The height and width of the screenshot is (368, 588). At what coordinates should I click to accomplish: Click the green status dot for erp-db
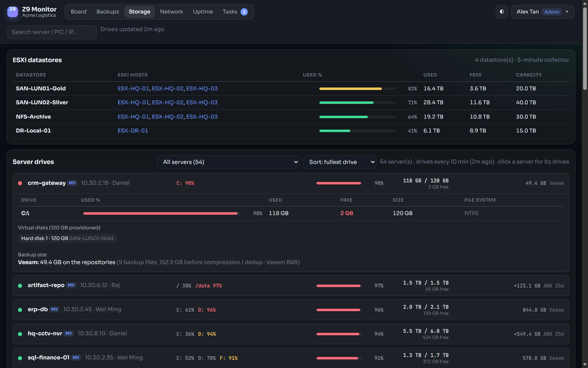(x=20, y=310)
